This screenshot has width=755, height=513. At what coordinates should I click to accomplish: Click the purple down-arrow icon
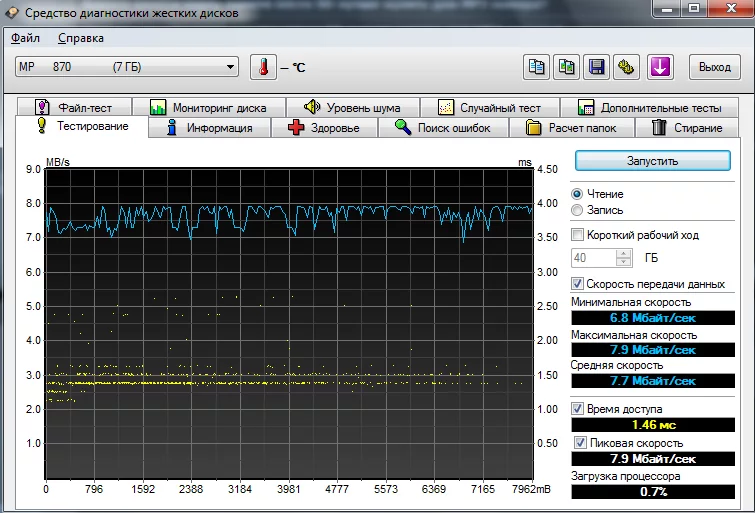661,67
